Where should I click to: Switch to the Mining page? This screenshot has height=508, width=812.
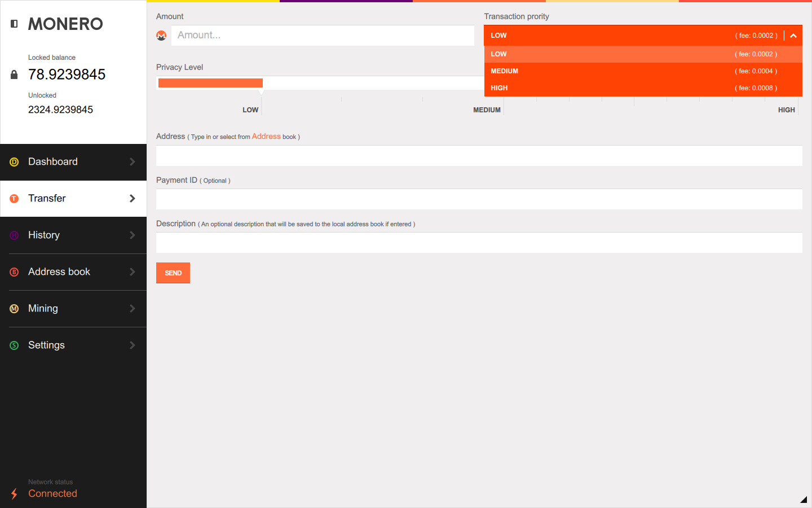73,309
